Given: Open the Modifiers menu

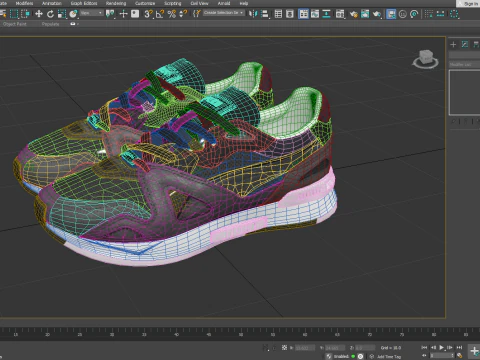Looking at the screenshot, I should pos(24,3).
